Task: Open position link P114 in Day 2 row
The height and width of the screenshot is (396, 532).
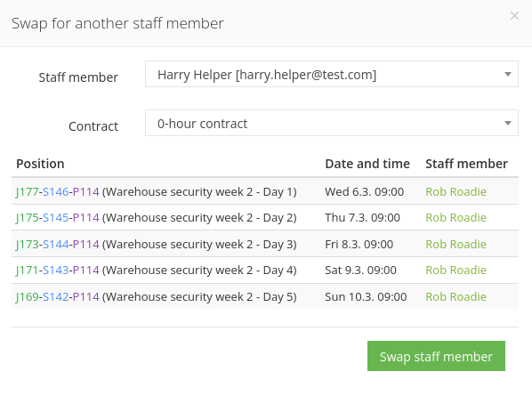Action: click(85, 217)
